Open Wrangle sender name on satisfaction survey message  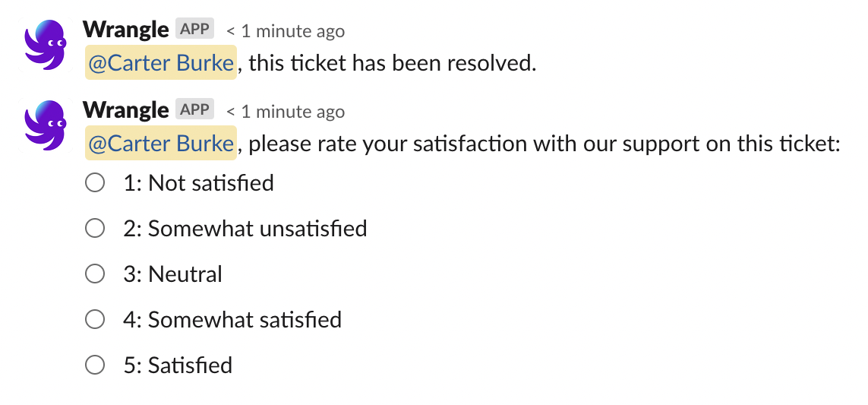pyautogui.click(x=125, y=110)
